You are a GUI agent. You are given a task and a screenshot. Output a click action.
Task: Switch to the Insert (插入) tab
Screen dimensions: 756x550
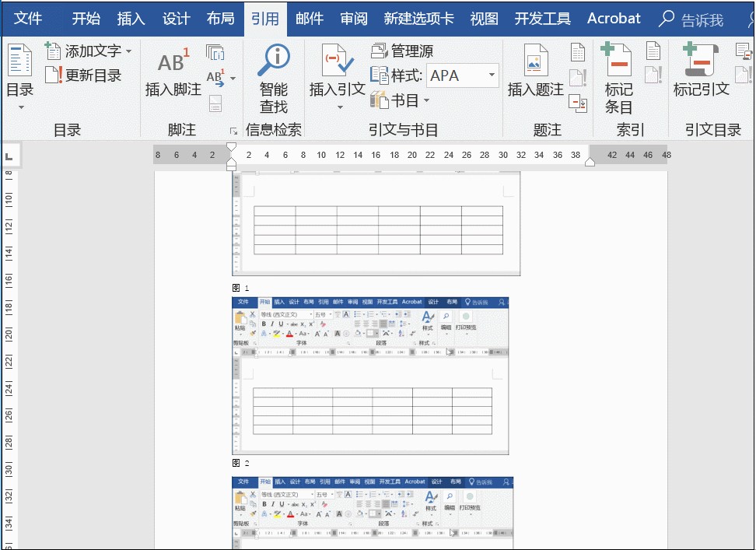[131, 19]
